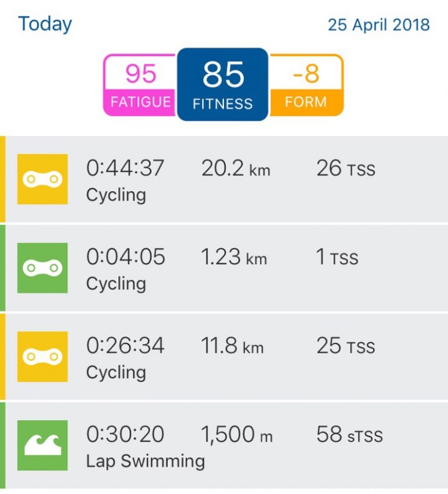Image resolution: width=448 pixels, height=494 pixels.
Task: Click the yellow cycling icon for 0:44:37 ride
Action: [x=42, y=179]
